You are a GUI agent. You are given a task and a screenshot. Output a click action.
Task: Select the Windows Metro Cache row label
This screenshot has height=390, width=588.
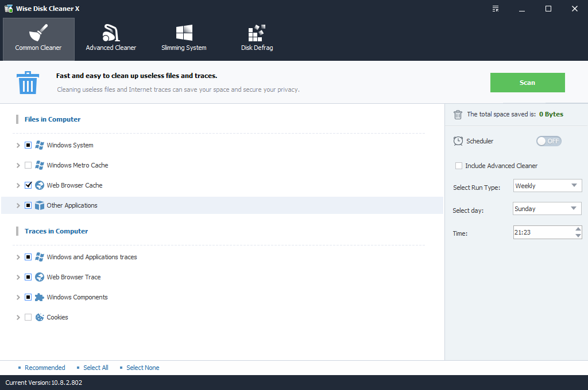pyautogui.click(x=78, y=165)
